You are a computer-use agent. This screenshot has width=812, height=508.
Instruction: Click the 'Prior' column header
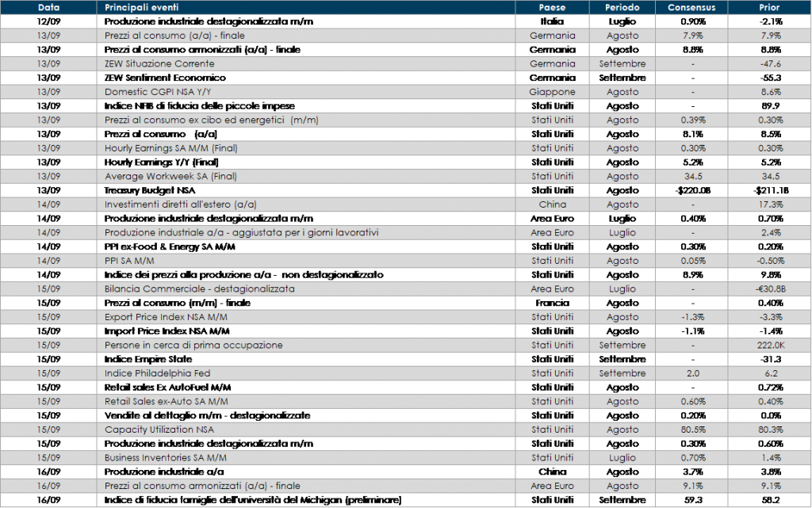pyautogui.click(x=768, y=8)
